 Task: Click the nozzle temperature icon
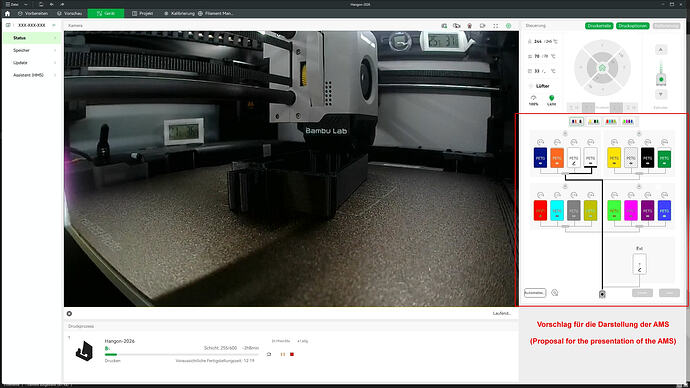click(529, 41)
